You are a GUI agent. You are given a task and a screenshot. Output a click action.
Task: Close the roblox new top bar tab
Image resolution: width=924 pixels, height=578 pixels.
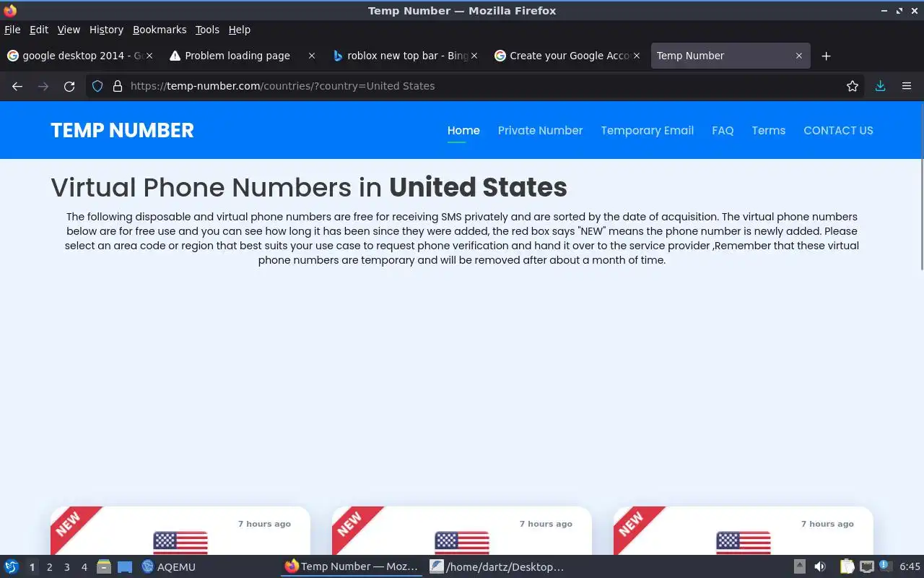(x=474, y=56)
